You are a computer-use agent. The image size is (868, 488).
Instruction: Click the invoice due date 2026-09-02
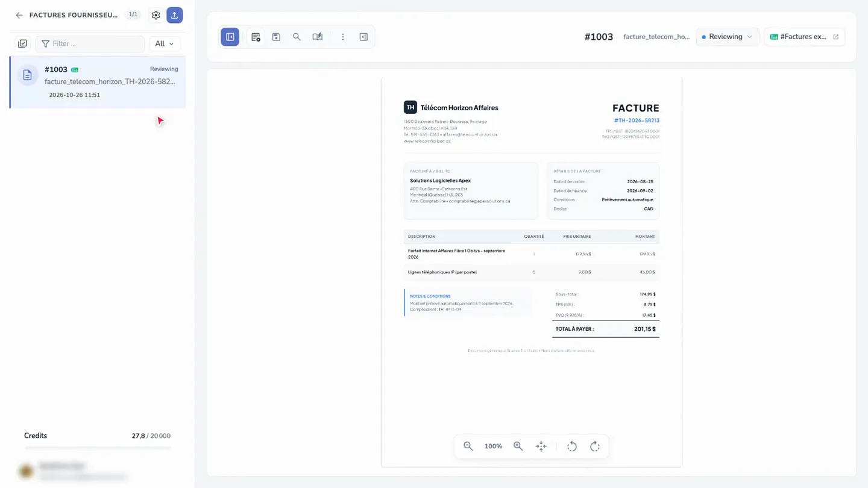[x=640, y=191]
